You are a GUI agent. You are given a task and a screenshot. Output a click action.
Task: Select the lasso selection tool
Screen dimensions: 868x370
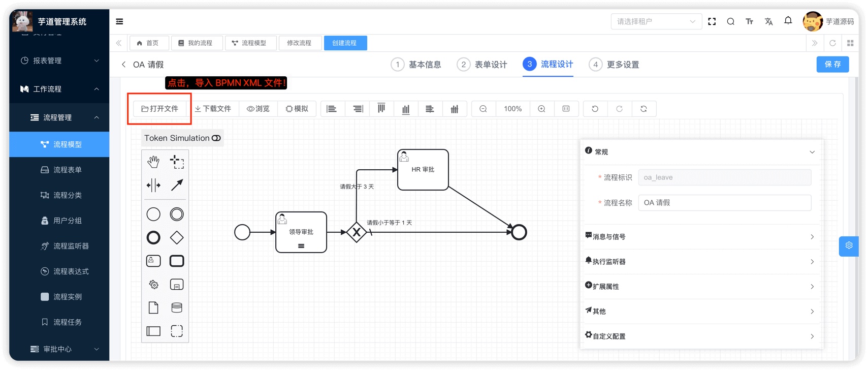(x=177, y=162)
